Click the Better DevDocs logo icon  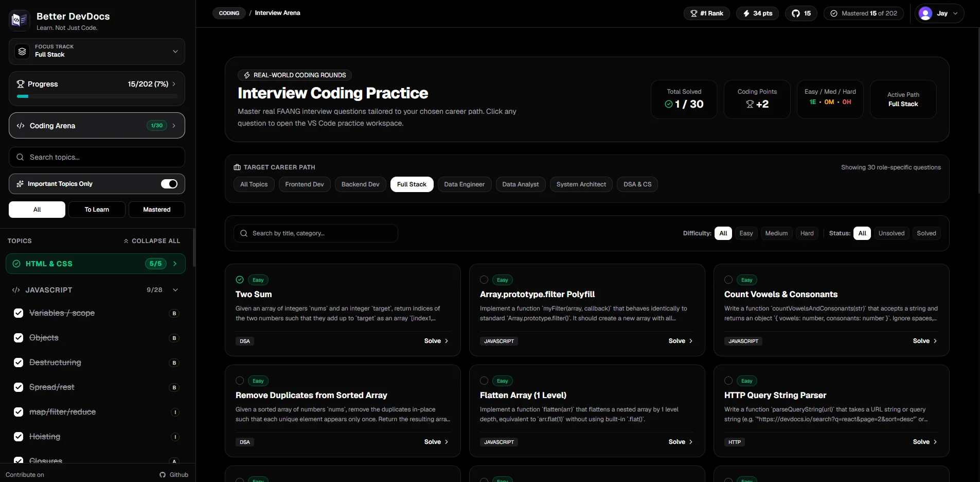click(x=20, y=20)
